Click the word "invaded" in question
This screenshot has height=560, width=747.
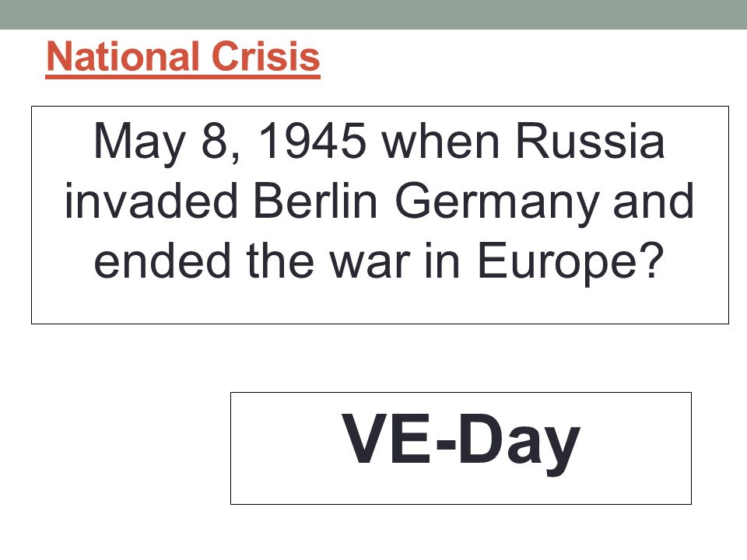click(151, 201)
